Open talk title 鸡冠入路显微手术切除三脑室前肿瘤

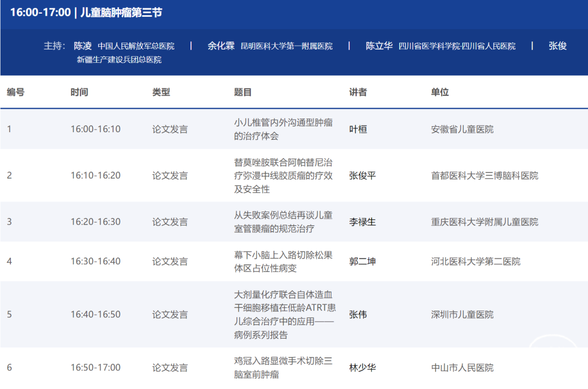point(283,367)
